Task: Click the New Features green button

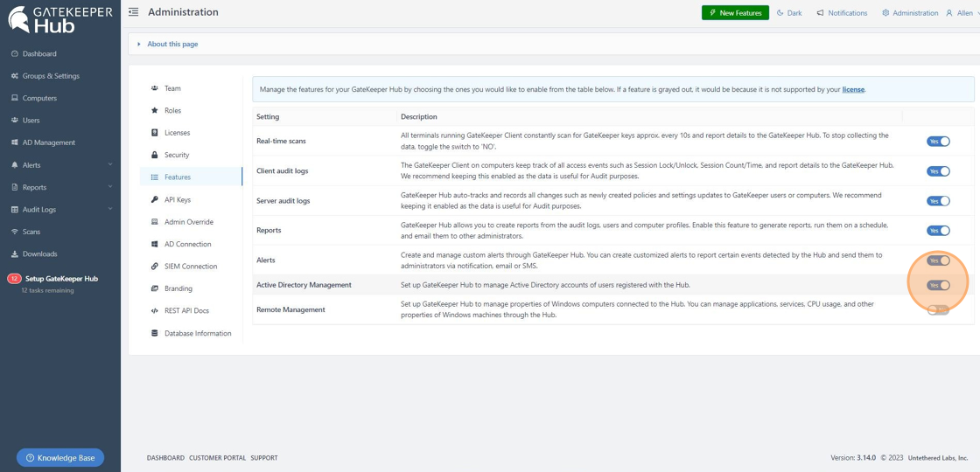Action: pos(735,12)
